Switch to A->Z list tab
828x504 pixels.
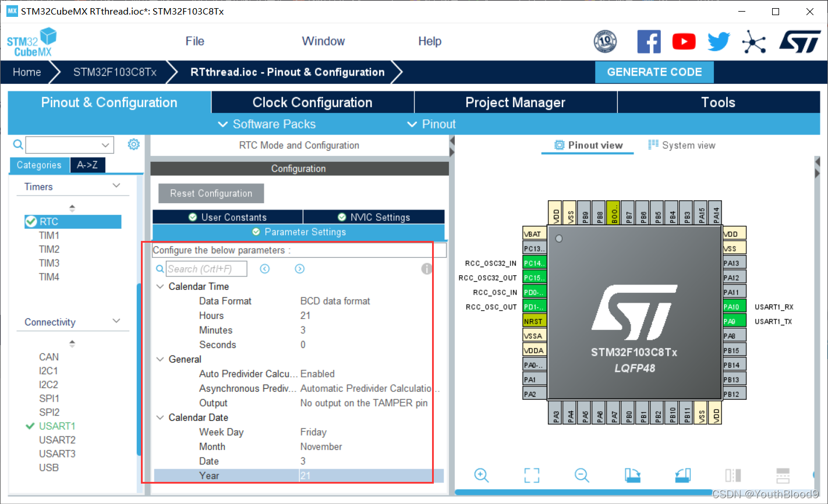[87, 165]
